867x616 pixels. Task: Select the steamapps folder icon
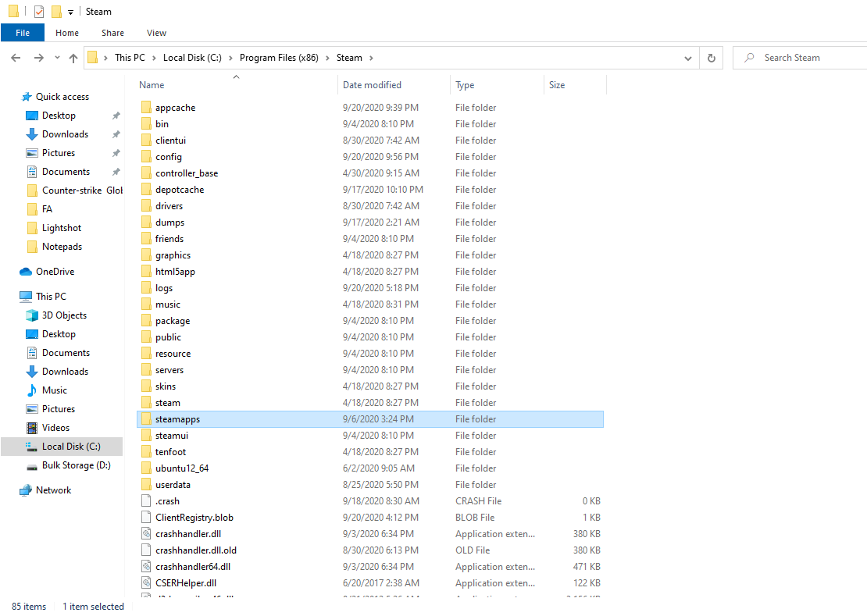[x=146, y=418]
